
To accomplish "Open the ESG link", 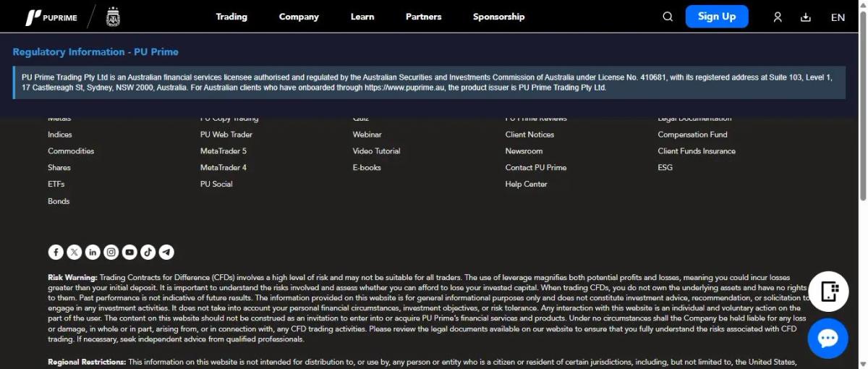I will (665, 168).
